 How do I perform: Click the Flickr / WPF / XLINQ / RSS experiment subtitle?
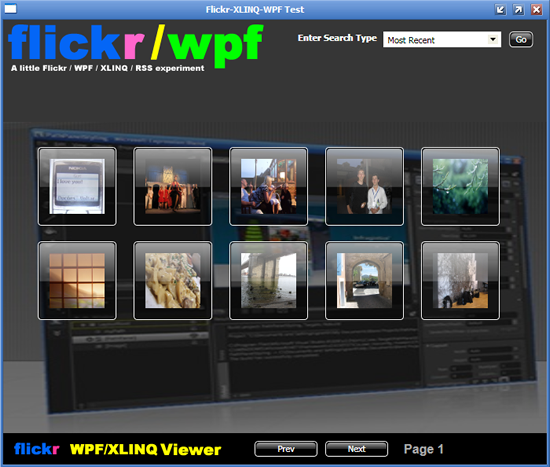click(107, 68)
